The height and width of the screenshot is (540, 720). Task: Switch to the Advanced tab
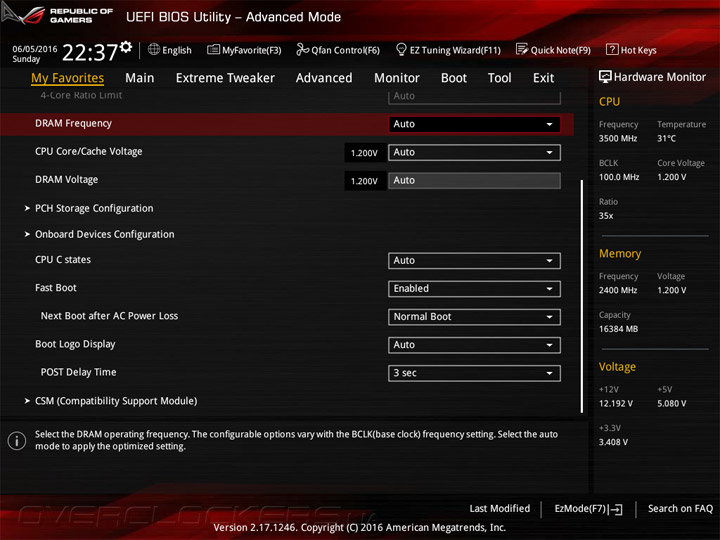click(x=324, y=78)
